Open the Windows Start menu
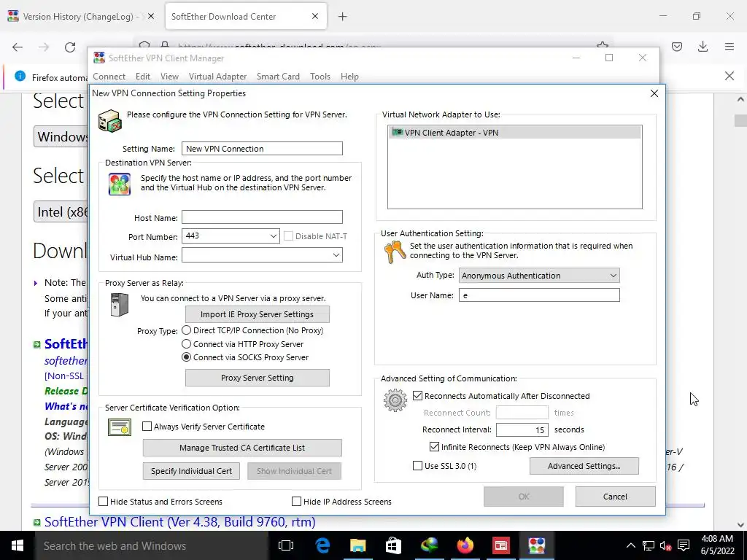Image resolution: width=747 pixels, height=560 pixels. [x=18, y=545]
